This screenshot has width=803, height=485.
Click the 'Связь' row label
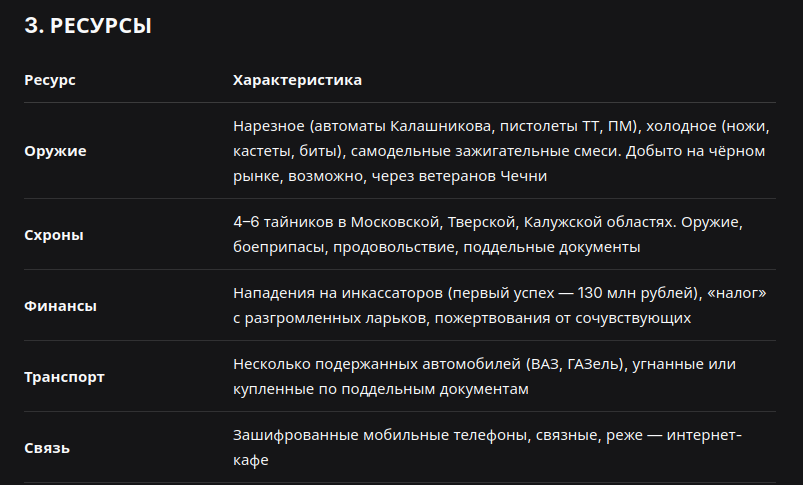tap(47, 448)
